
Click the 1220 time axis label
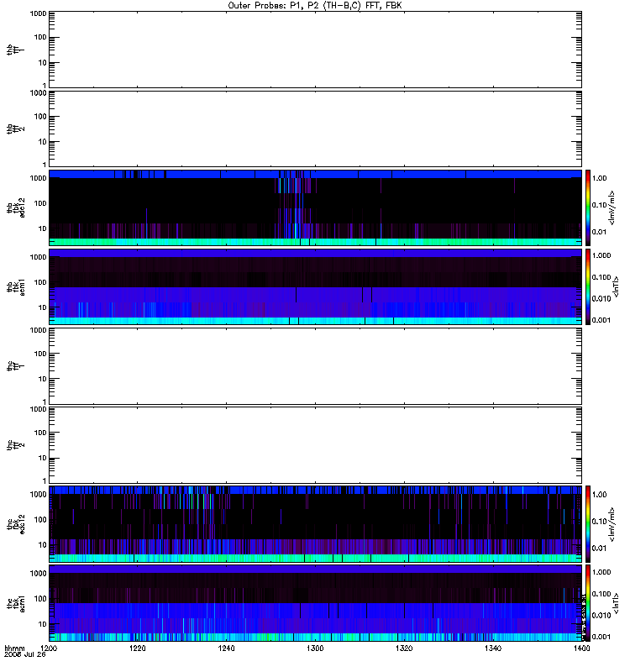click(138, 648)
